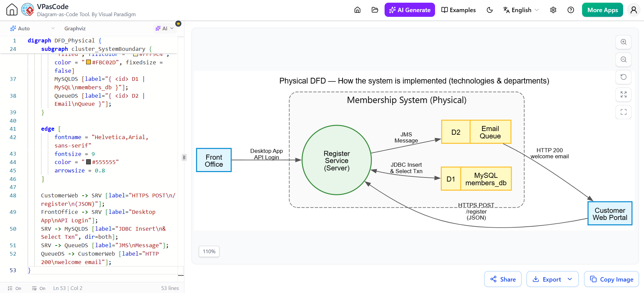This screenshot has height=293, width=644.
Task: Click the Ln 53 Col 2 position indicator
Action: [68, 288]
